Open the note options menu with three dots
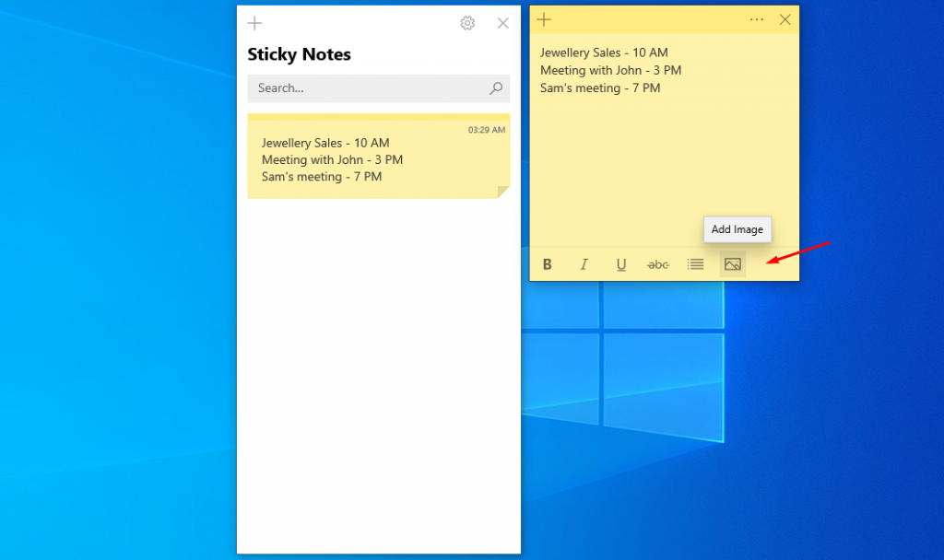Screen dimensions: 944x560 pyautogui.click(x=756, y=19)
